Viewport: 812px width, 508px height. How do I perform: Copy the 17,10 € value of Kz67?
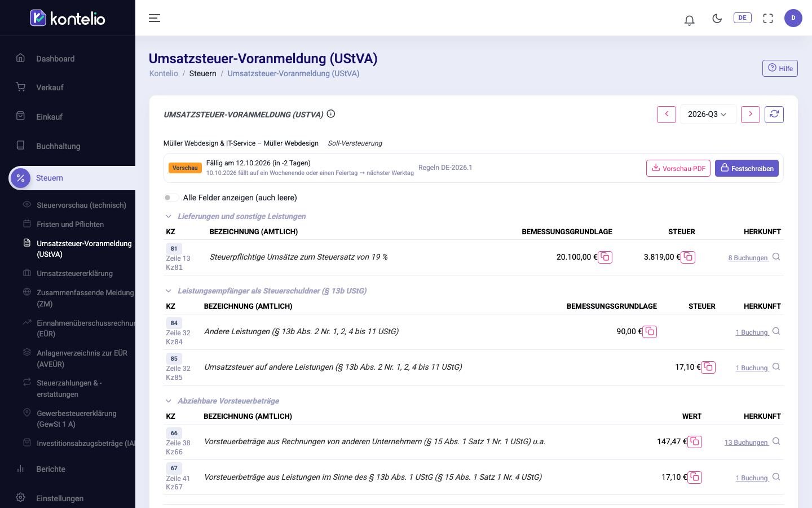tap(695, 478)
